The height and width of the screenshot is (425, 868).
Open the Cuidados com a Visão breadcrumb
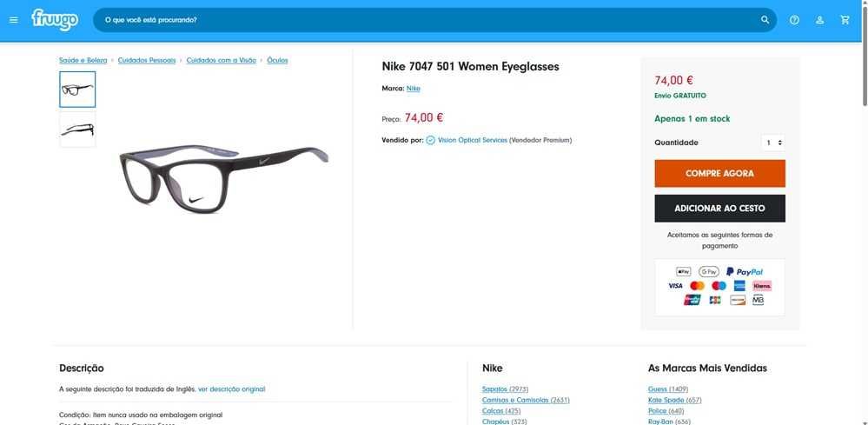point(222,60)
